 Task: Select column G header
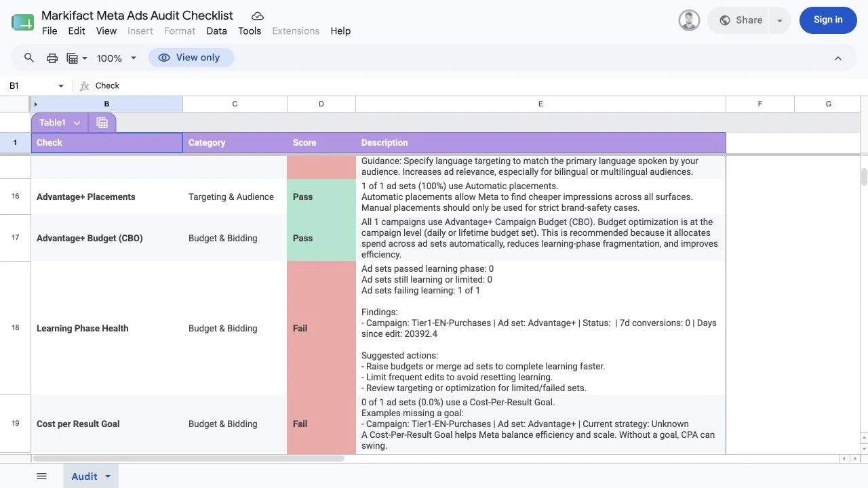(828, 104)
